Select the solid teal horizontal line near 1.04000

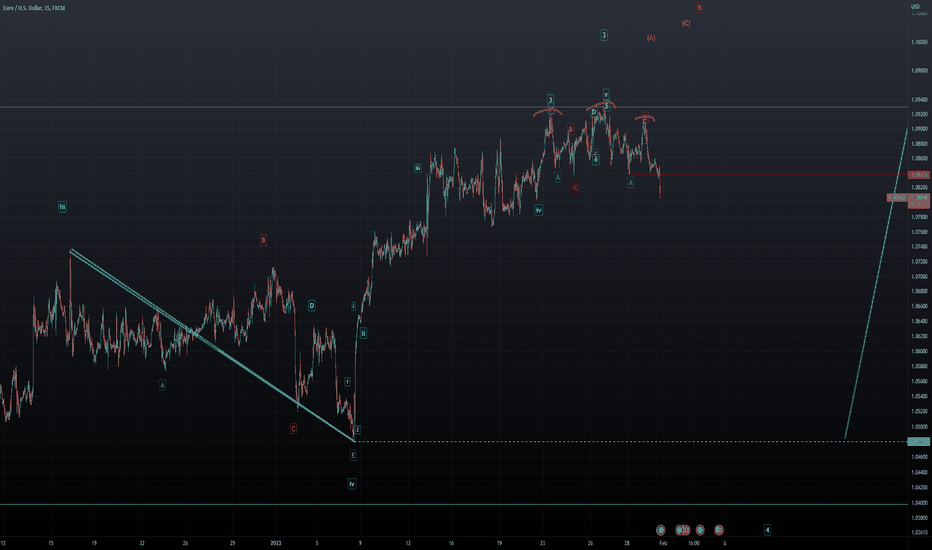click(454, 504)
